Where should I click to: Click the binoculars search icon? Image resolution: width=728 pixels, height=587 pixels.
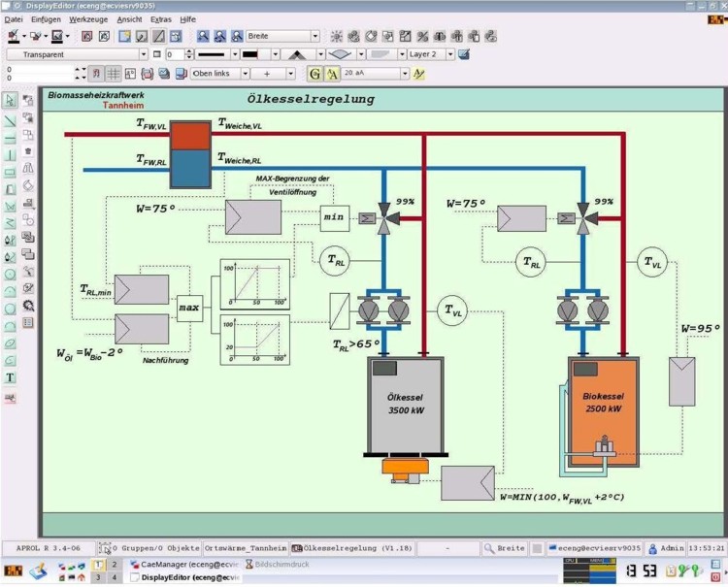pos(28,168)
